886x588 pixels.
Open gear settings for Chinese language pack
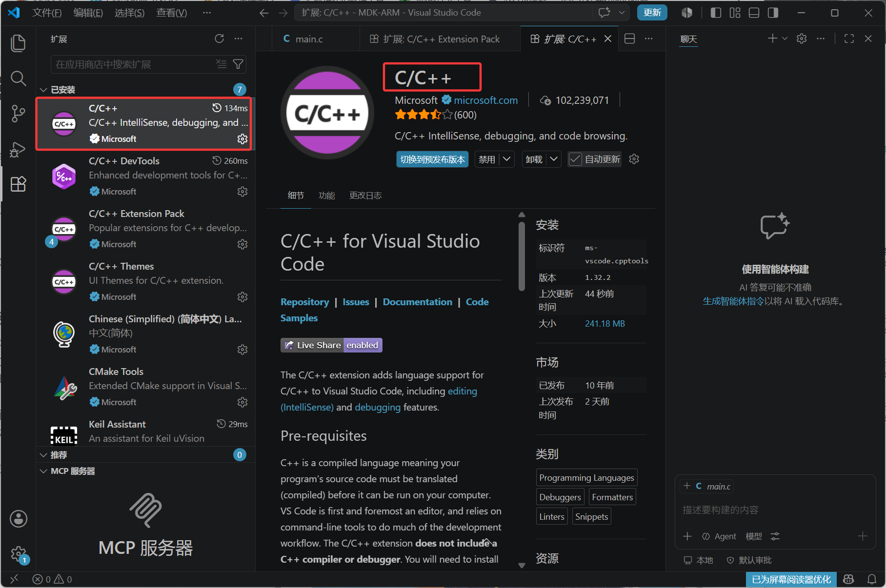coord(242,350)
